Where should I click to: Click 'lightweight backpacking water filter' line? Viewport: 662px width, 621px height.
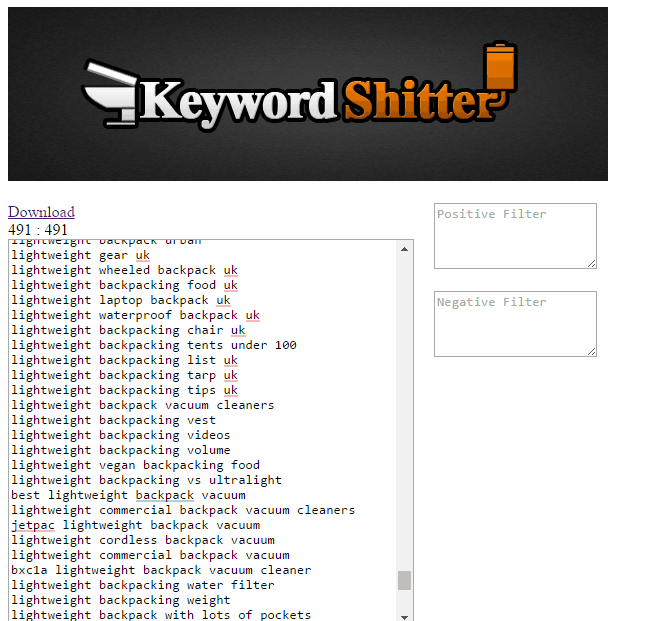tap(143, 585)
